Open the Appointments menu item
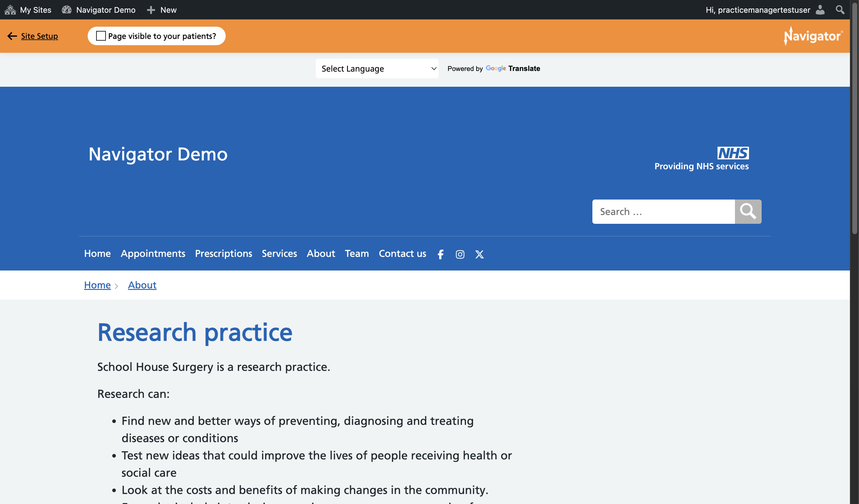Viewport: 859px width, 504px height. pyautogui.click(x=153, y=254)
